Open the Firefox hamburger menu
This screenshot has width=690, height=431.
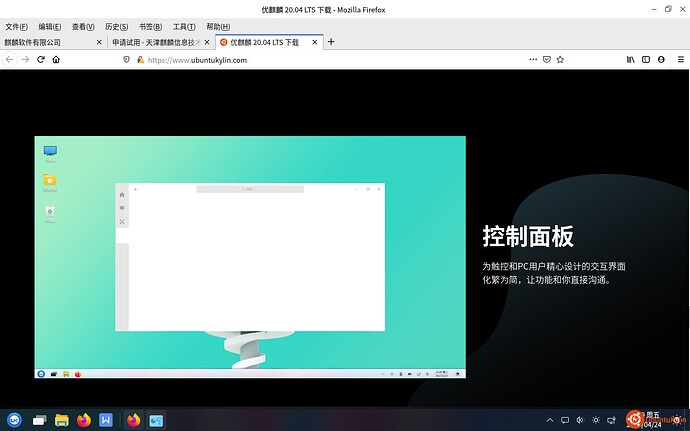pos(681,59)
